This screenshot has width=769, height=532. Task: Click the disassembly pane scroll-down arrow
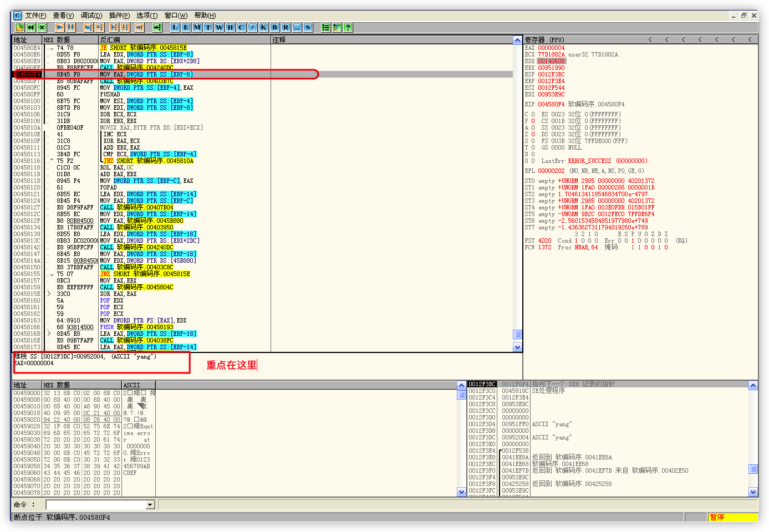coord(517,347)
